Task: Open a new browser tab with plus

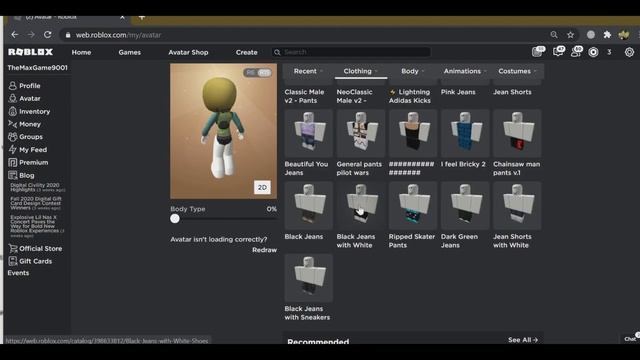Action: pyautogui.click(x=142, y=18)
